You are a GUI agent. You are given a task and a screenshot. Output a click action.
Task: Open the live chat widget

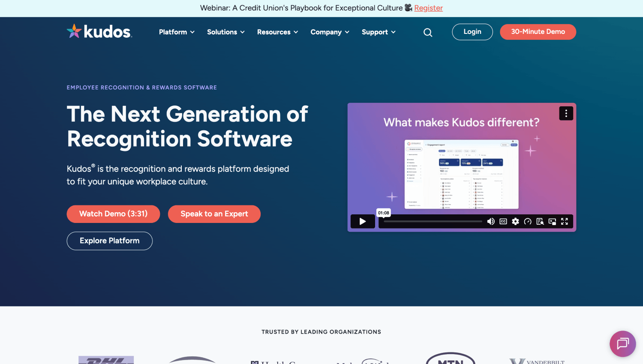pos(622,344)
